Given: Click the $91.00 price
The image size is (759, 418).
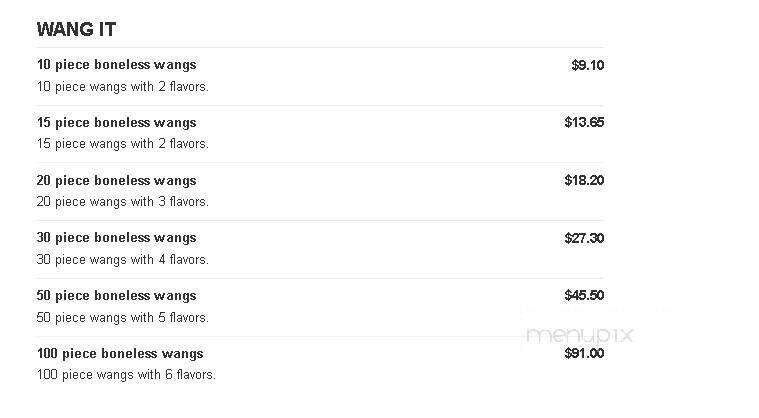Looking at the screenshot, I should [584, 354].
